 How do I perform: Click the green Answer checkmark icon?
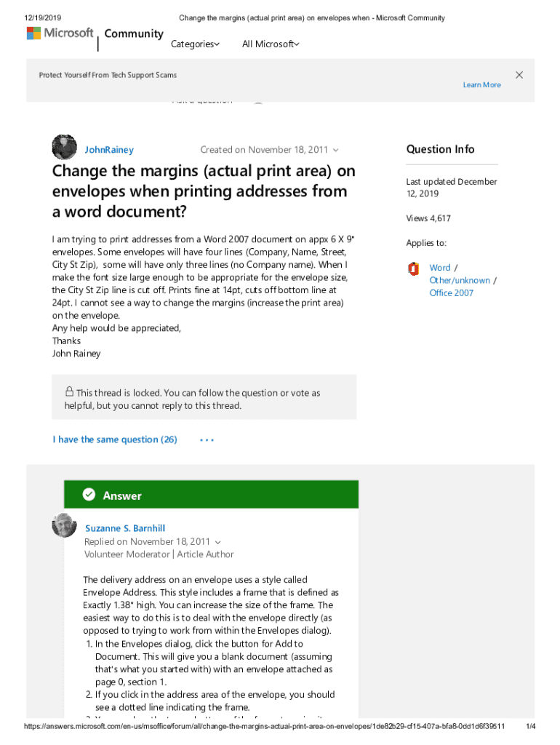(89, 495)
